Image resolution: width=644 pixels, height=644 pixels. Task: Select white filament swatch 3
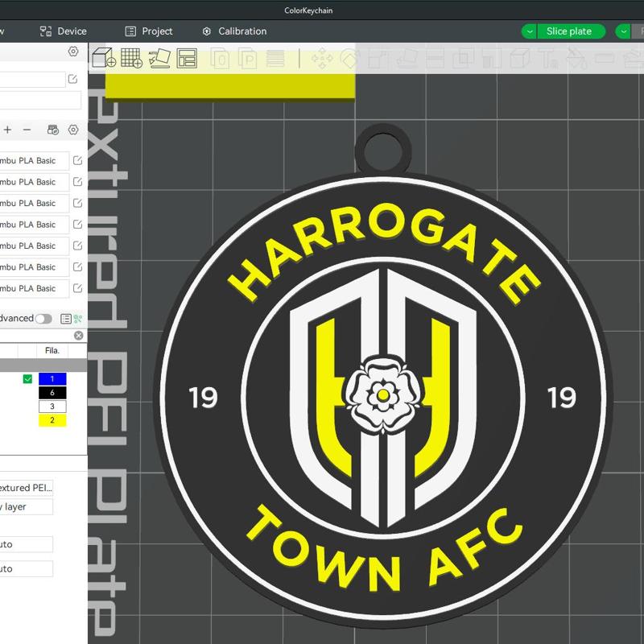[52, 407]
